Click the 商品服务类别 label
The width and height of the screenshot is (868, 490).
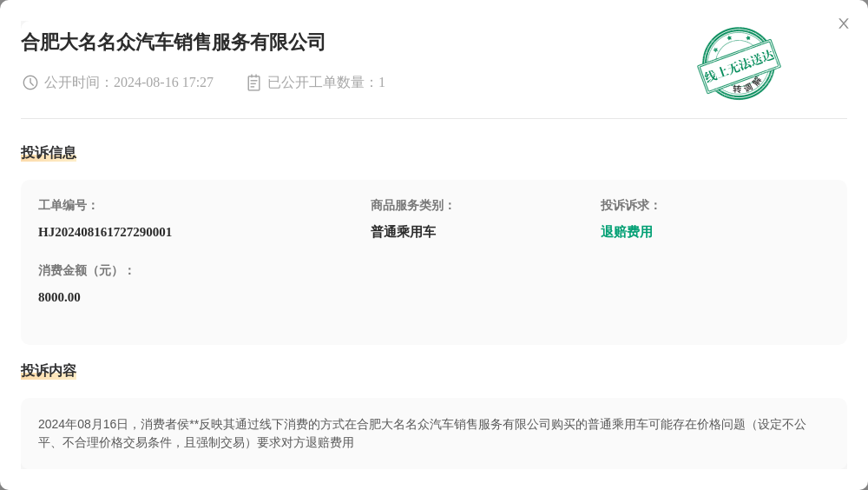(411, 205)
